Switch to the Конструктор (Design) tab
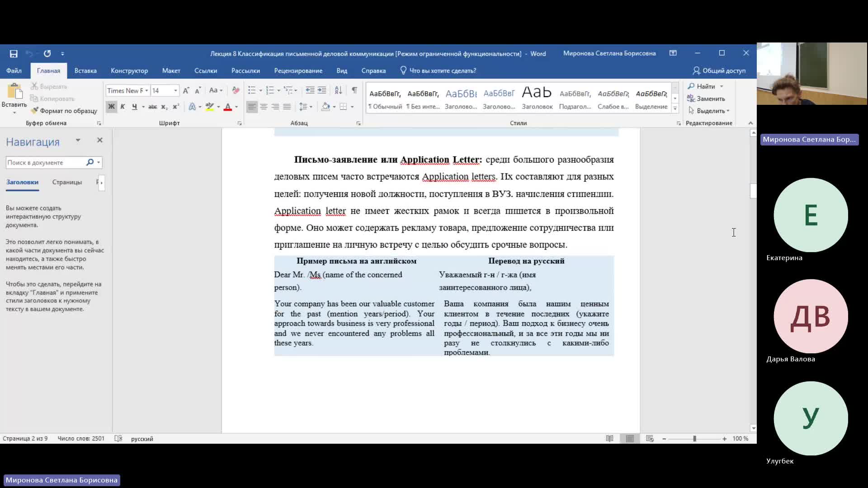This screenshot has height=488, width=868. (129, 70)
